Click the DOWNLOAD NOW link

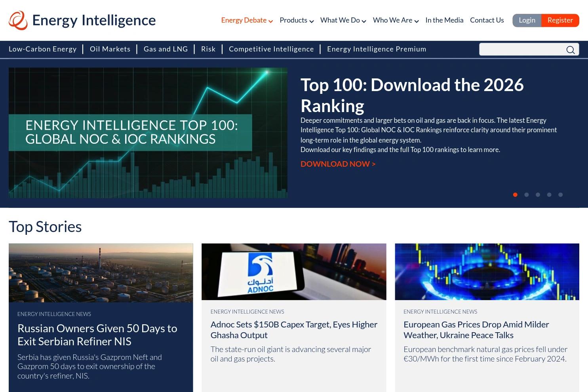pyautogui.click(x=338, y=164)
